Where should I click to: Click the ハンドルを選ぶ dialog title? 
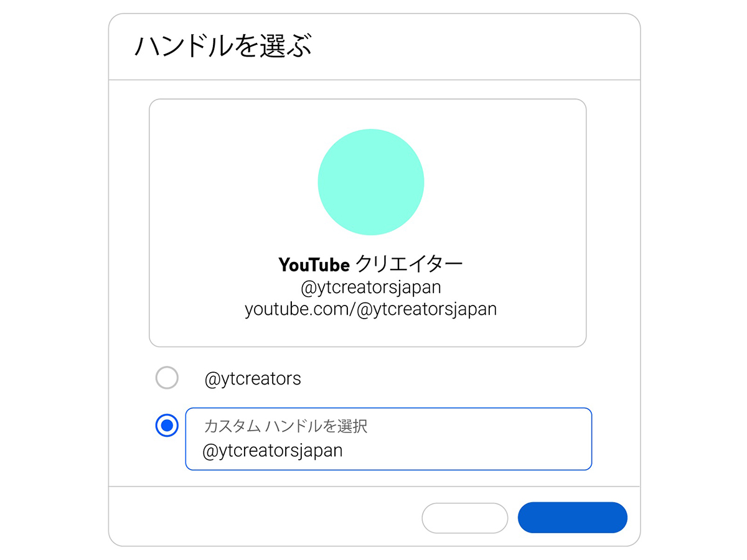(222, 47)
